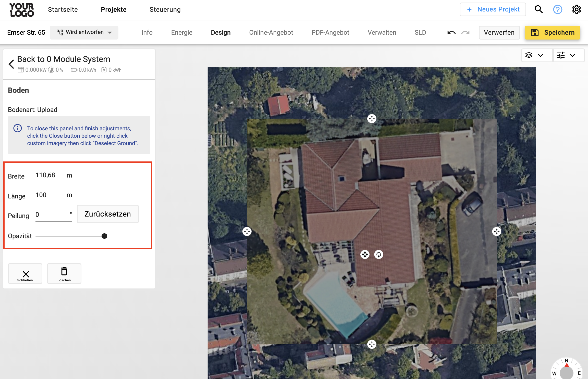Click the Zurücksetzen button
This screenshot has height=379, width=588.
(x=108, y=214)
